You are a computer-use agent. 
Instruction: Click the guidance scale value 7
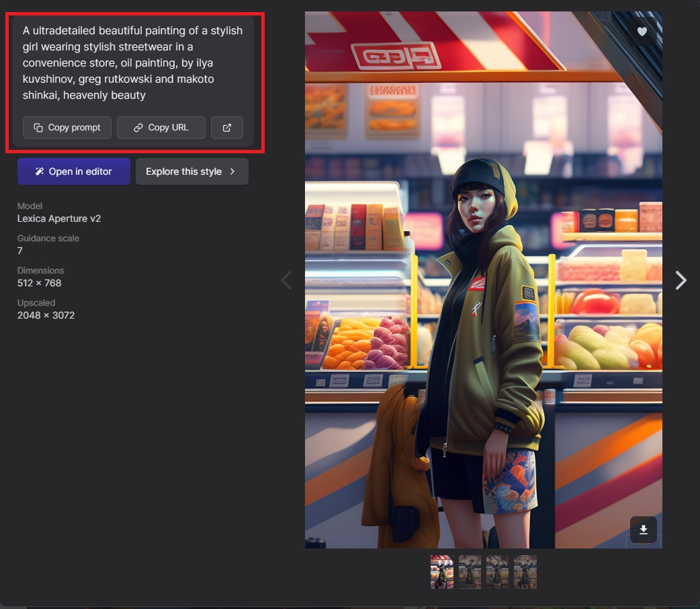coord(20,251)
